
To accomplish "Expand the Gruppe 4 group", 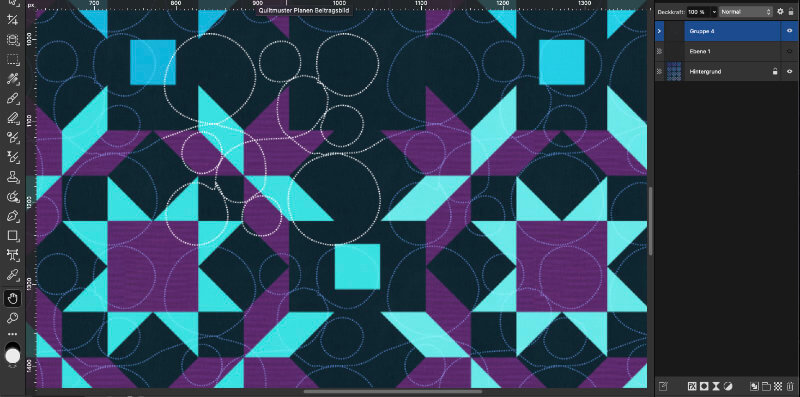I will pos(659,31).
